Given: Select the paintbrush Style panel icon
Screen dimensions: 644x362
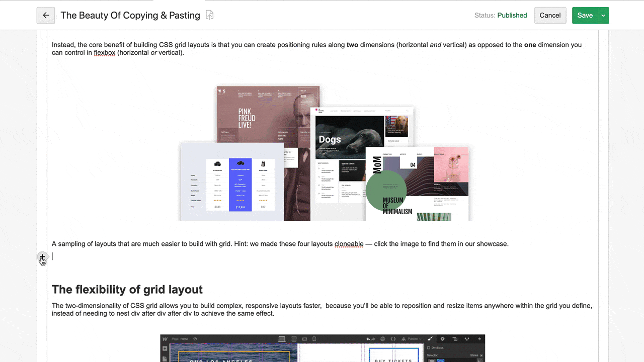Looking at the screenshot, I should tap(430, 339).
